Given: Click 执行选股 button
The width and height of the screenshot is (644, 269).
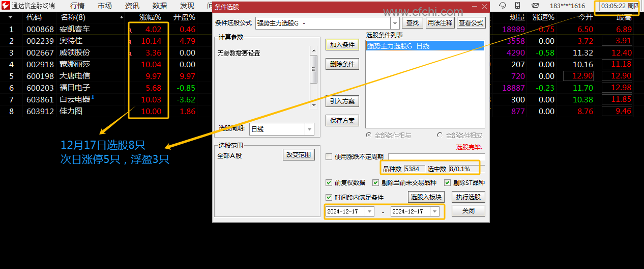Looking at the screenshot, I should click(x=468, y=197).
